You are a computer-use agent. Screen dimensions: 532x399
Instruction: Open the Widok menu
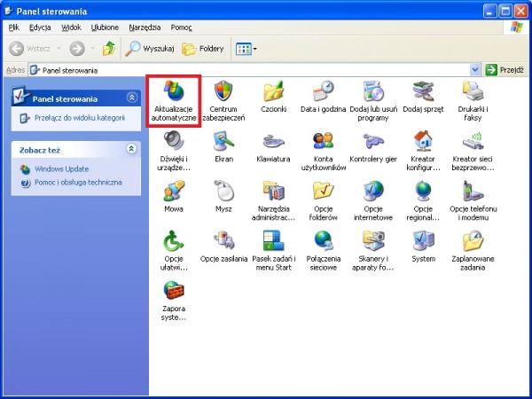pyautogui.click(x=71, y=27)
